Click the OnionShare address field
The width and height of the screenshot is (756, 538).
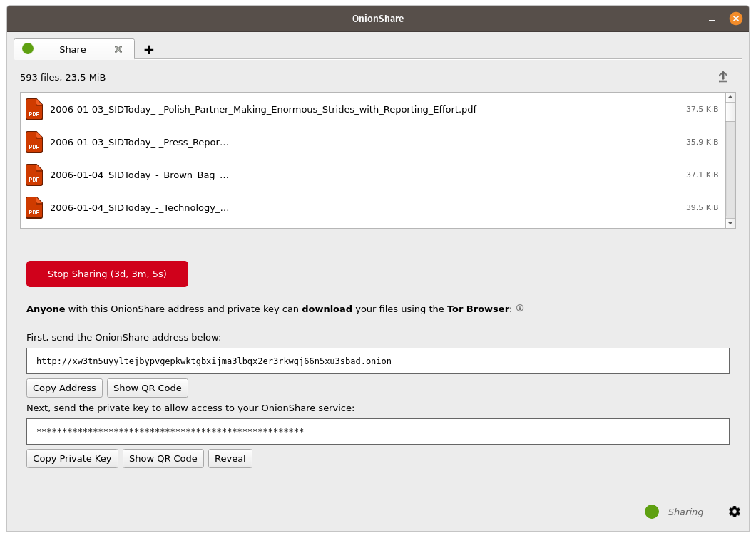378,361
